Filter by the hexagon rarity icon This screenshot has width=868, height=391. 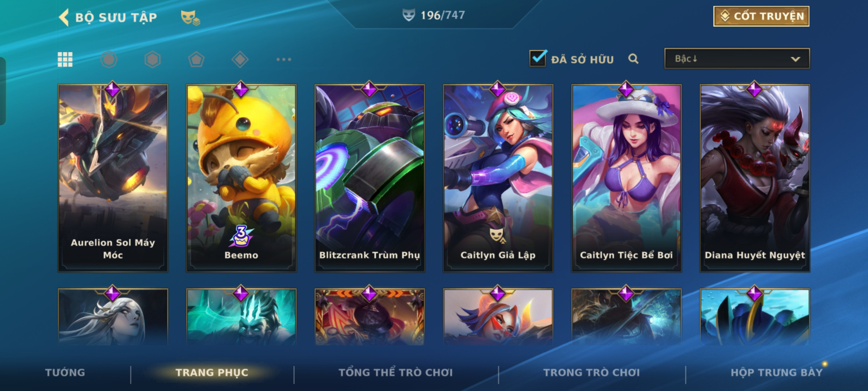click(152, 59)
